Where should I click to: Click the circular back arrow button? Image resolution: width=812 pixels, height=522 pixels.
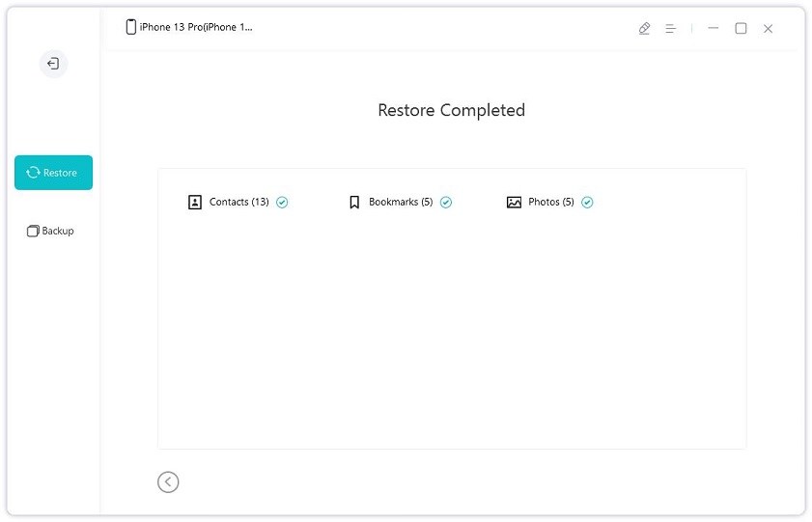[168, 482]
